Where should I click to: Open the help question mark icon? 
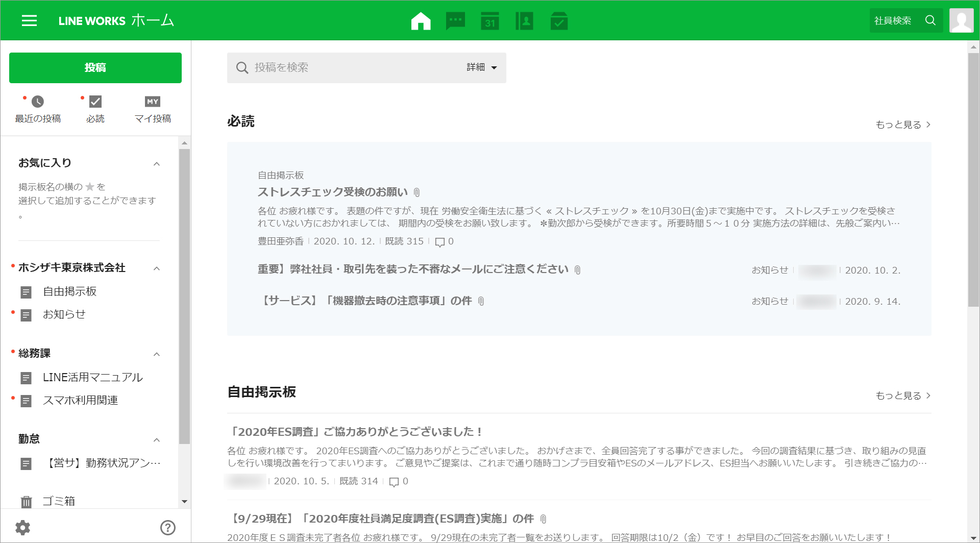coord(167,527)
